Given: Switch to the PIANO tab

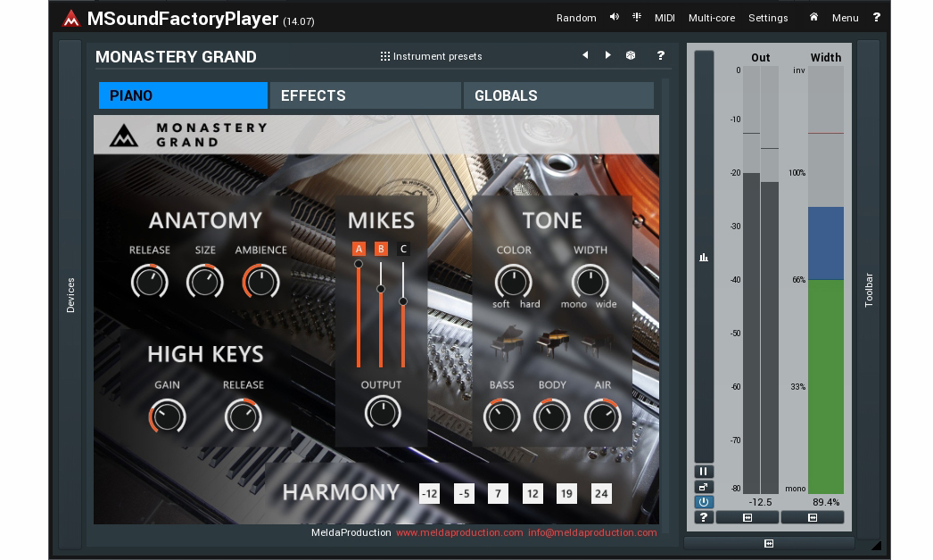Looking at the screenshot, I should (x=183, y=95).
